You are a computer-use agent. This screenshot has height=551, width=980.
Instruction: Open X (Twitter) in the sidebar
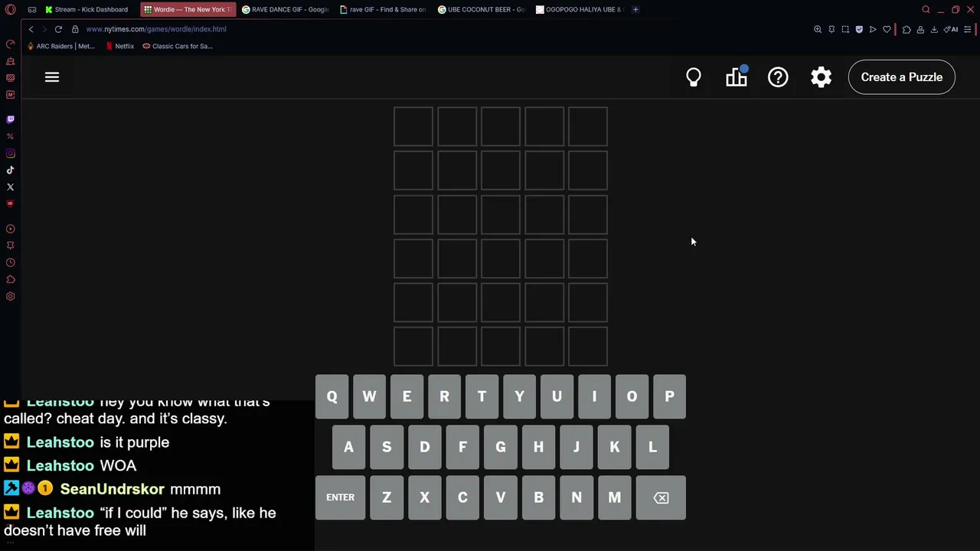10,187
